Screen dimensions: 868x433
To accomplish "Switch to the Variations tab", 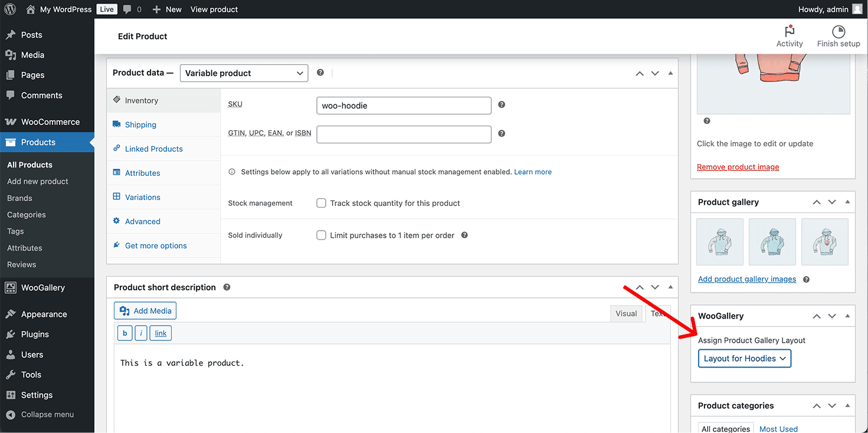I will pyautogui.click(x=142, y=197).
